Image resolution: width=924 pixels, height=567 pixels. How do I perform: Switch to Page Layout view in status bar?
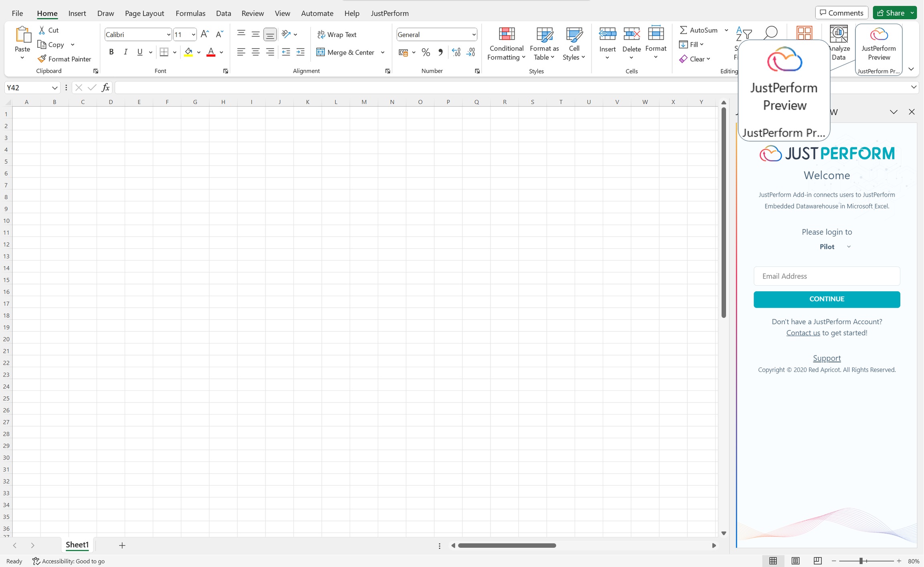click(x=796, y=561)
